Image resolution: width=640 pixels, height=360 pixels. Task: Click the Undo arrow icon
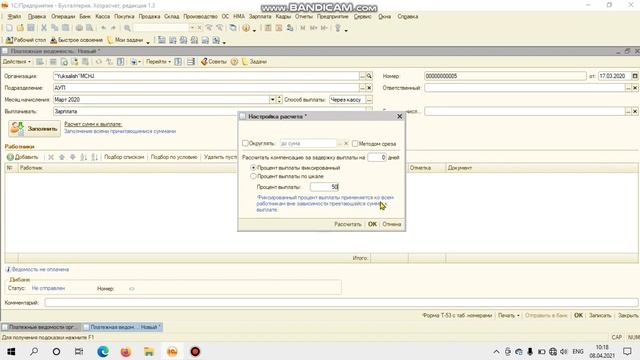click(x=103, y=28)
